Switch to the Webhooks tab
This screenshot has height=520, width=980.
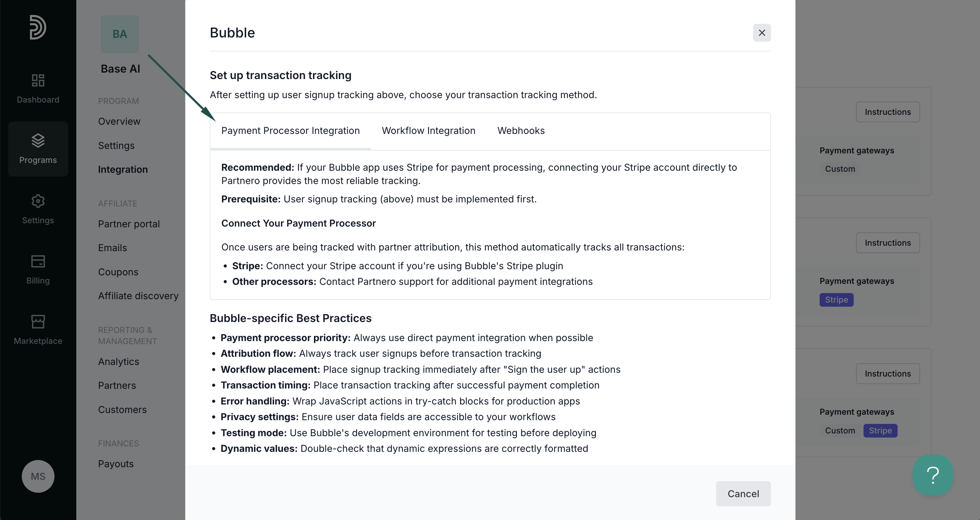pyautogui.click(x=521, y=131)
